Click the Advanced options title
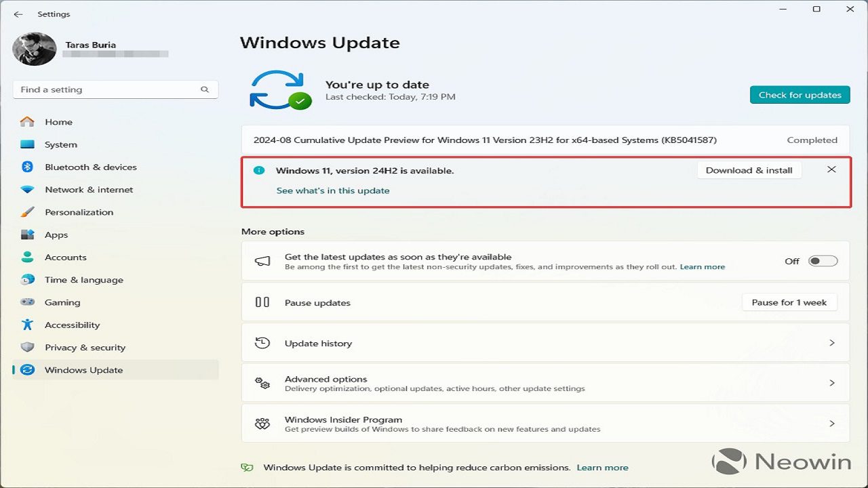The image size is (868, 488). [x=326, y=379]
